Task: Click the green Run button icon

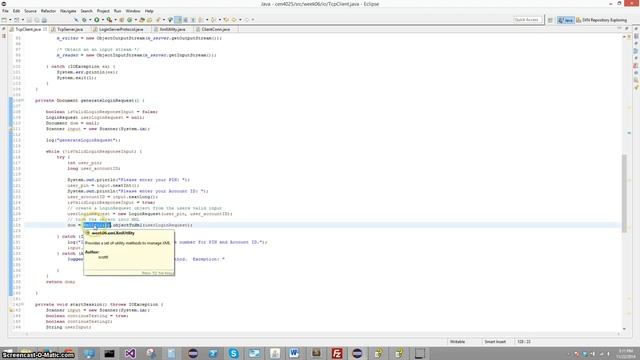Action: 97,20
